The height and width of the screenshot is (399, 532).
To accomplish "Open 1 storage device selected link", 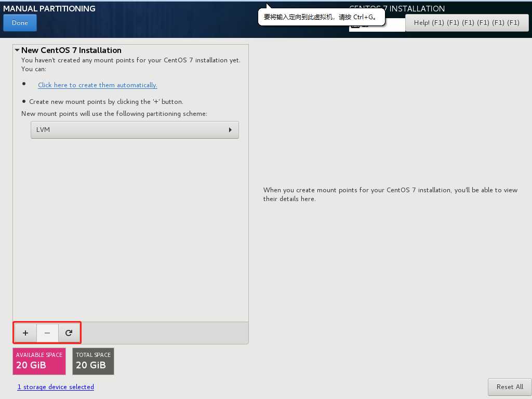I will [x=56, y=387].
